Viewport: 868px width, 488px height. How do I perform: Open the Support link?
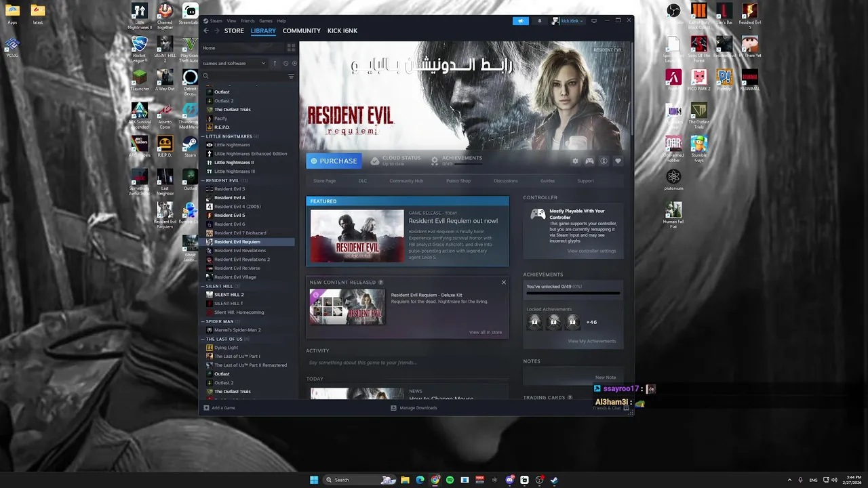pos(585,181)
